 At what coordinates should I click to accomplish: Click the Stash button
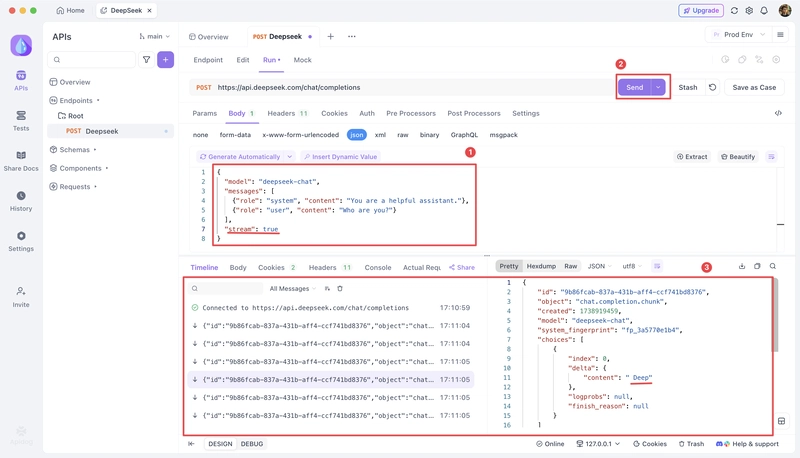688,87
